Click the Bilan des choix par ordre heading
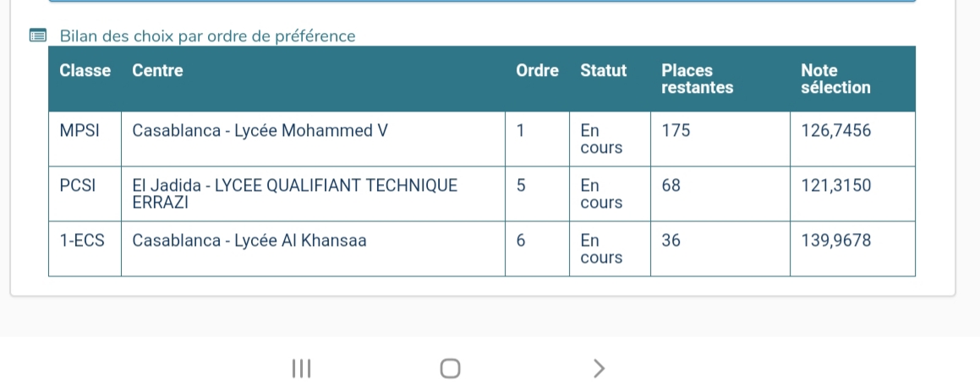 [207, 36]
